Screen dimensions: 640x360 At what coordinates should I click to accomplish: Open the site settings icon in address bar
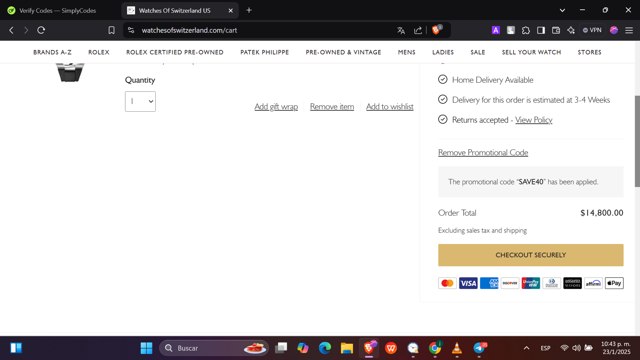coord(131,30)
